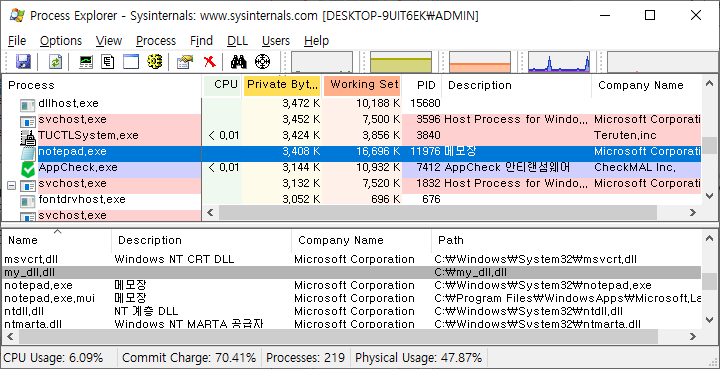Click the View DLLs gear icon
The image size is (720, 369).
(x=155, y=62)
